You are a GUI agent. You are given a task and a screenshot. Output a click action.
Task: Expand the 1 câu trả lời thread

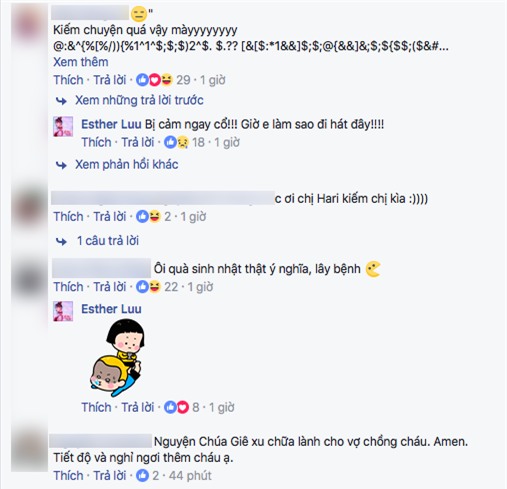(108, 241)
